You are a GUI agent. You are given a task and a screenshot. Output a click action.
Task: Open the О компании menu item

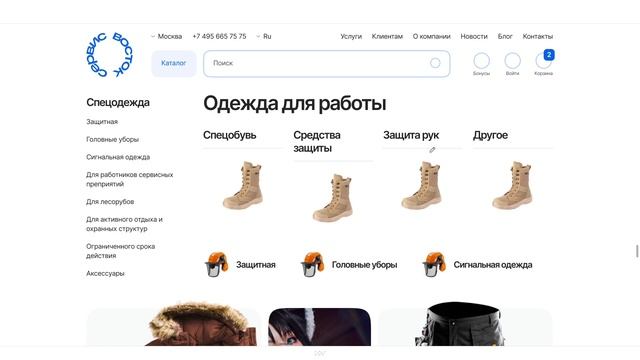(431, 36)
